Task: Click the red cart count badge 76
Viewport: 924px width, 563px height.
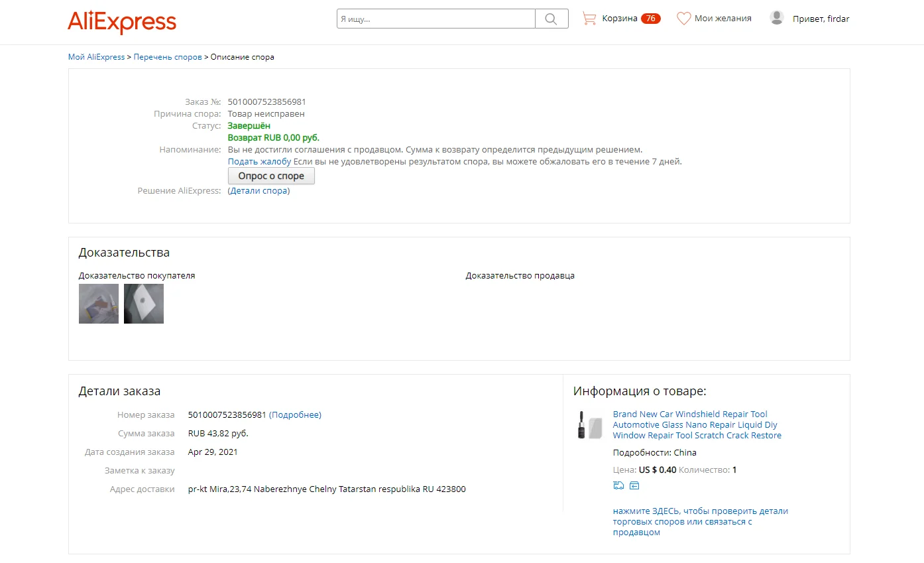Action: point(651,19)
